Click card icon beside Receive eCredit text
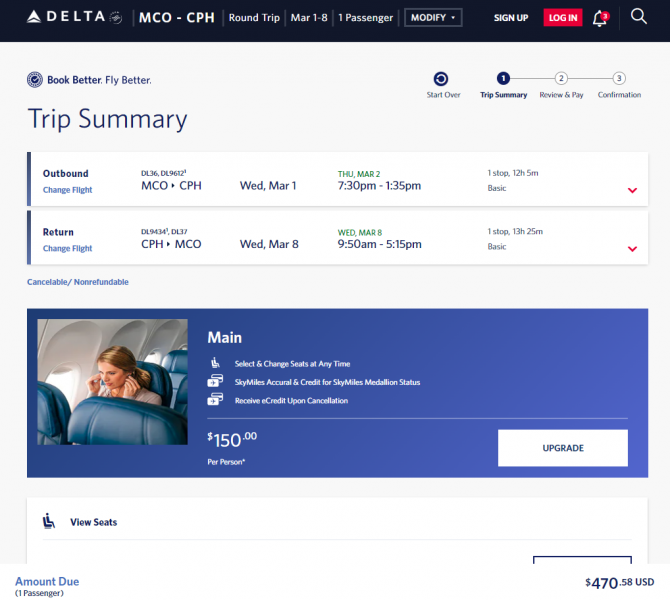 pos(215,400)
